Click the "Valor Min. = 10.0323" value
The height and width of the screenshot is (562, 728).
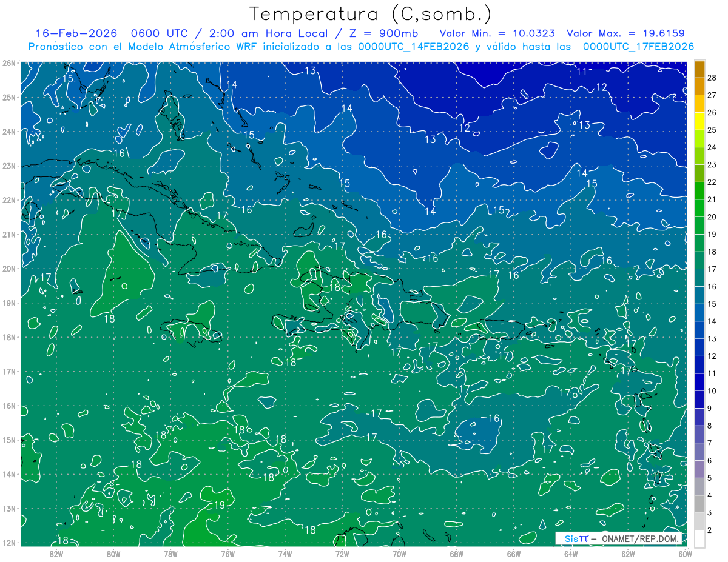coord(499,33)
